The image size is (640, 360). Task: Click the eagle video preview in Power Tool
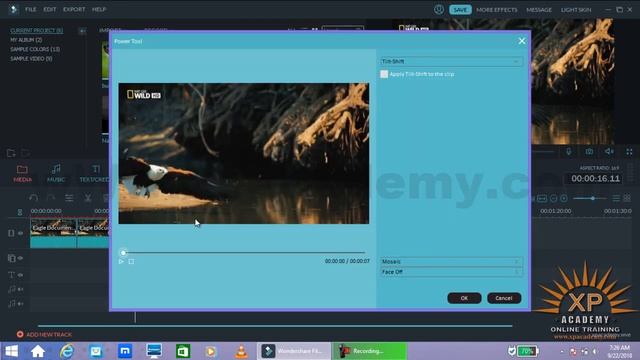[x=244, y=153]
